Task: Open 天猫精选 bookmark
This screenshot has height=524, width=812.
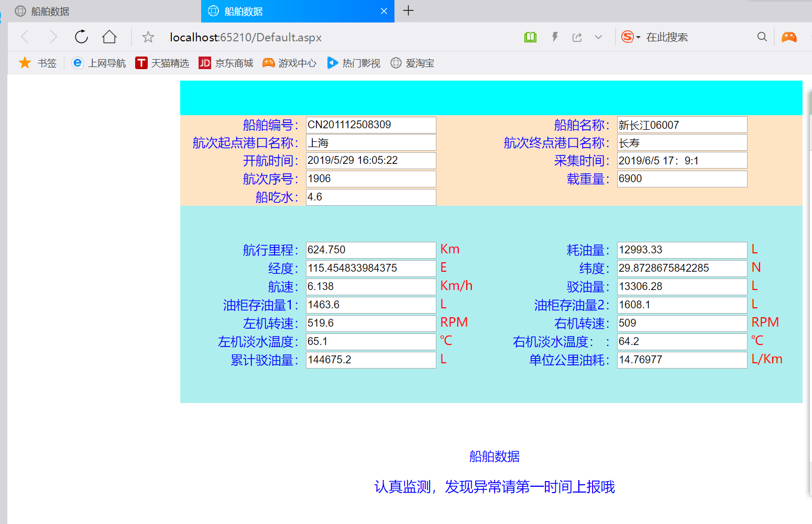Action: [162, 63]
